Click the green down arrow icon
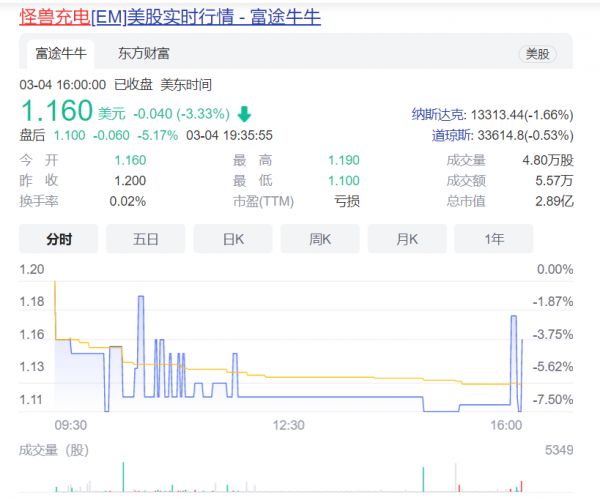This screenshot has width=600, height=500. 244,114
